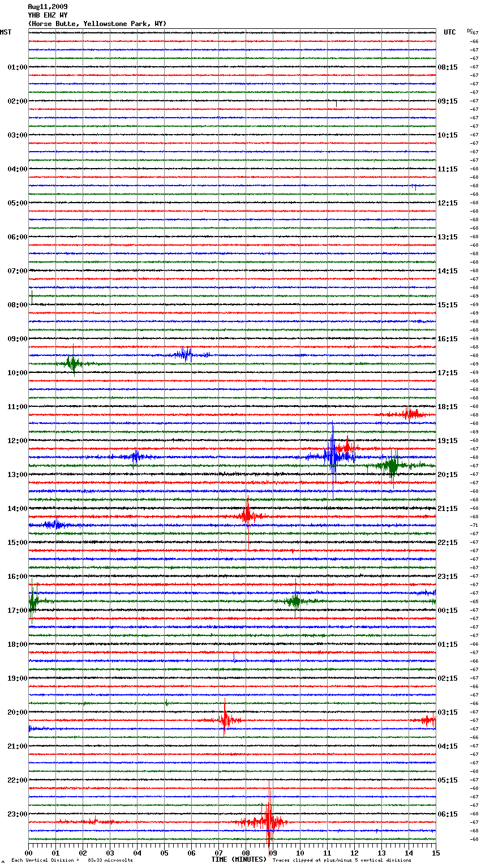
Task: Click the 21:15 UTC row label
Action: coord(448,509)
